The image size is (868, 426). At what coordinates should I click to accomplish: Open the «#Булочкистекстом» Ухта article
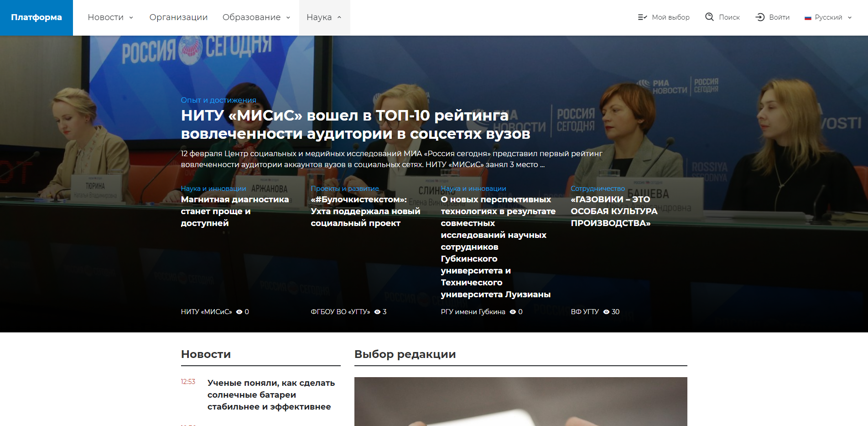click(x=365, y=211)
